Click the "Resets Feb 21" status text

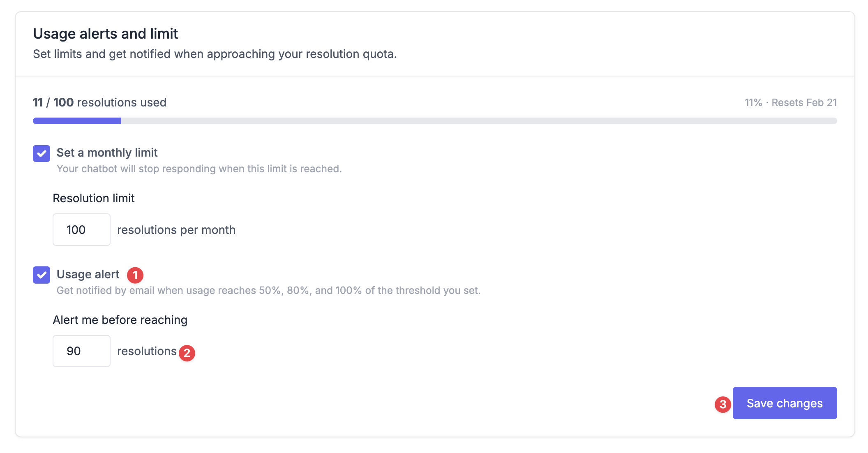tap(804, 102)
